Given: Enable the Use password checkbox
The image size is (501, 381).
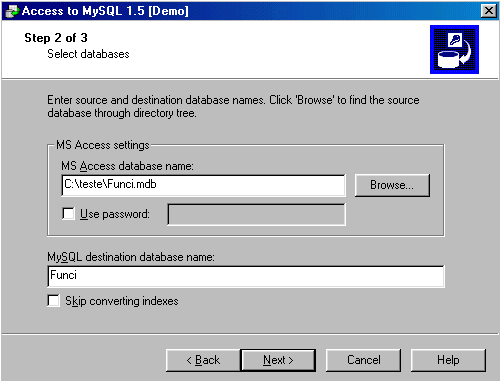Looking at the screenshot, I should tap(68, 214).
